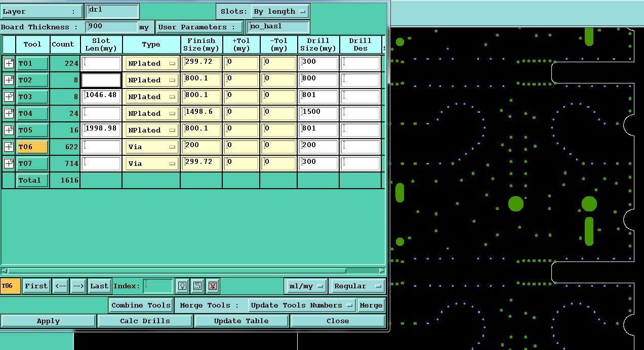Open the Type dropdown for T05
644x350 pixels.
point(152,130)
